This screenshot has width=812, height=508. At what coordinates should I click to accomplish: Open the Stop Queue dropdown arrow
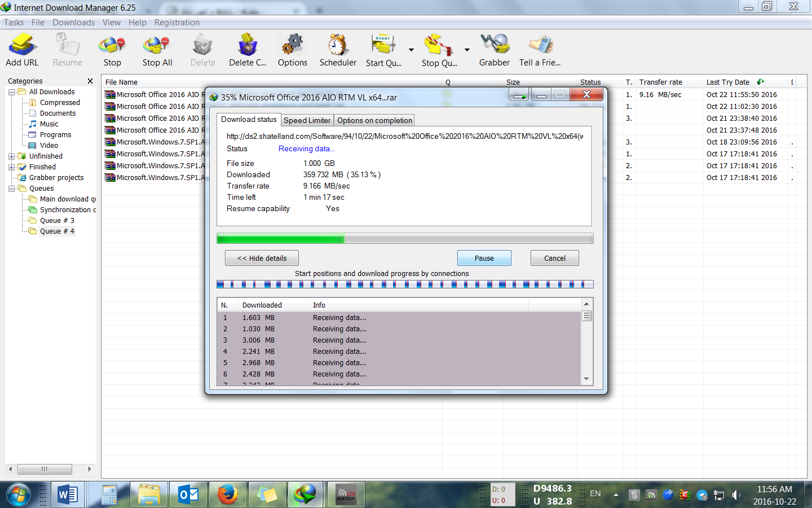(x=467, y=50)
